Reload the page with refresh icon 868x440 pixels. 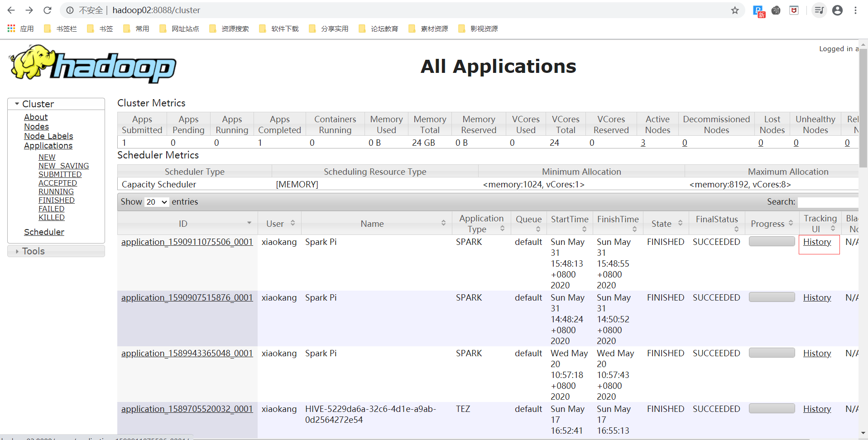pos(48,10)
